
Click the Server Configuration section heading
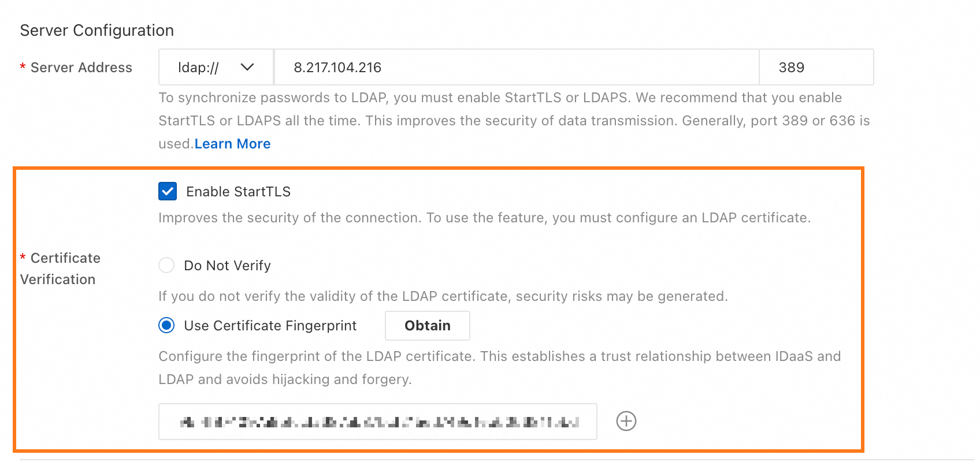[97, 30]
